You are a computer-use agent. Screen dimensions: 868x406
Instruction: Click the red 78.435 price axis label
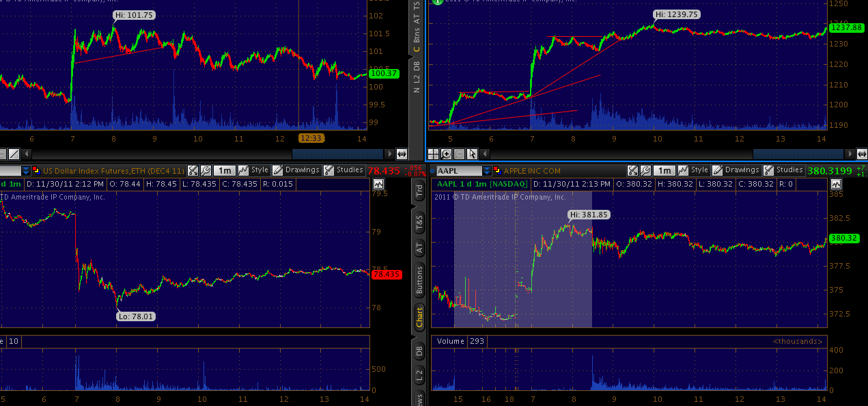[x=387, y=274]
